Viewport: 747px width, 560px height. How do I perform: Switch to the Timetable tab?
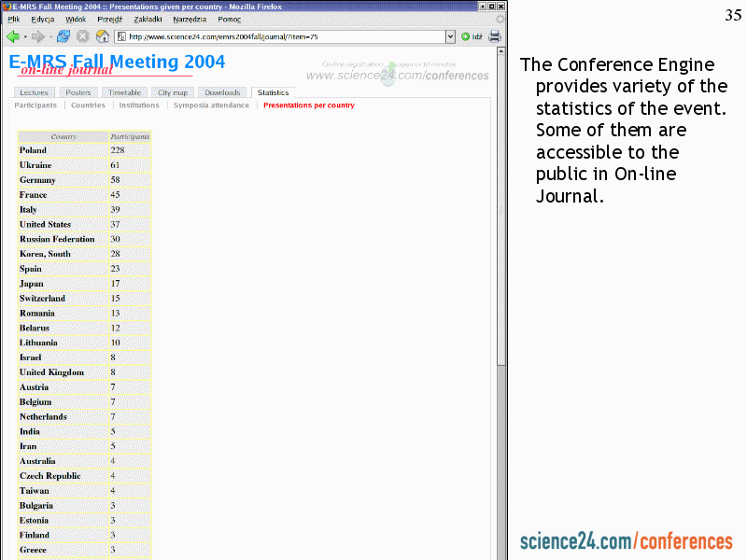pos(124,92)
